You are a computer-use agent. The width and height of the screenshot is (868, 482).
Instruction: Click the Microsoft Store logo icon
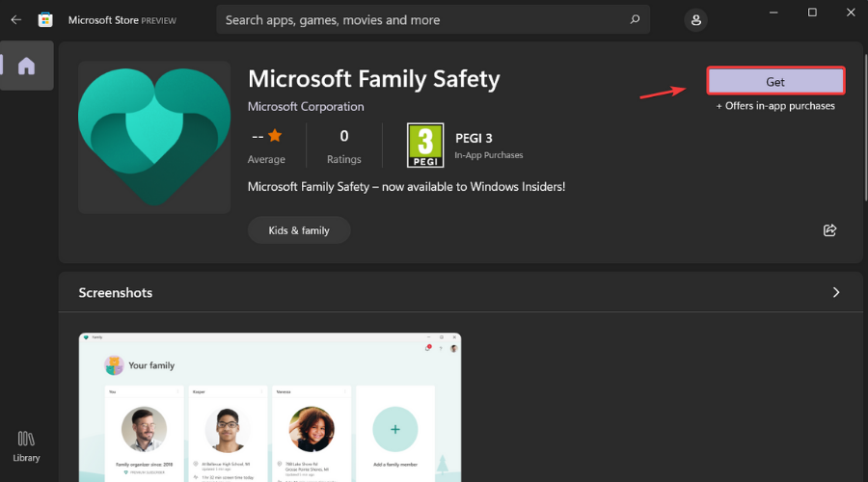click(45, 20)
